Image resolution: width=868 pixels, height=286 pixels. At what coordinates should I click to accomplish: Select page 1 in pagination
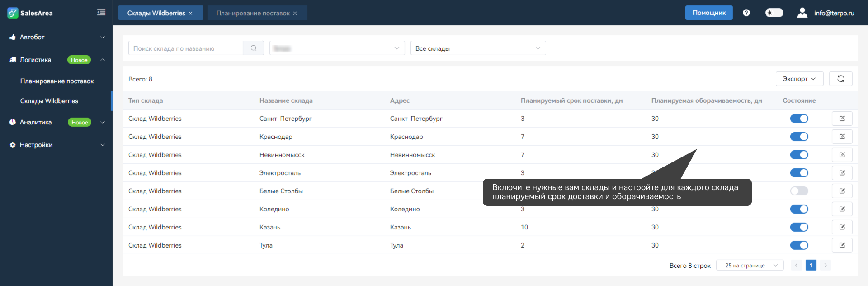click(811, 265)
